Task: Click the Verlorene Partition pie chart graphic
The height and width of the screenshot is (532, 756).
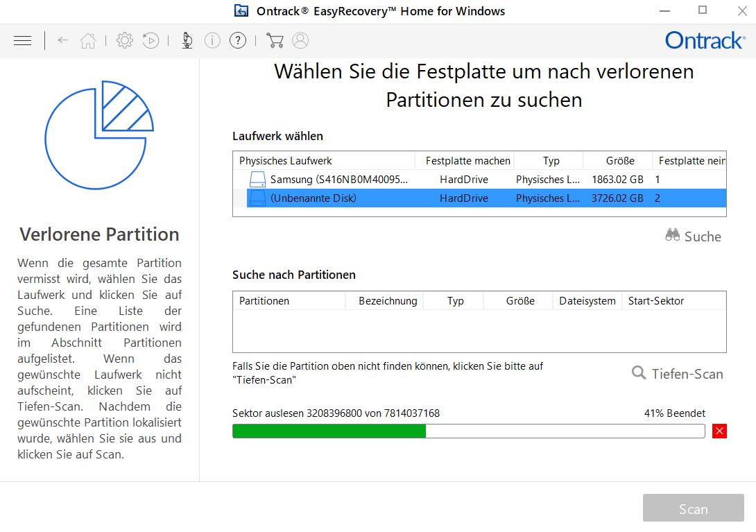Action: tap(99, 135)
